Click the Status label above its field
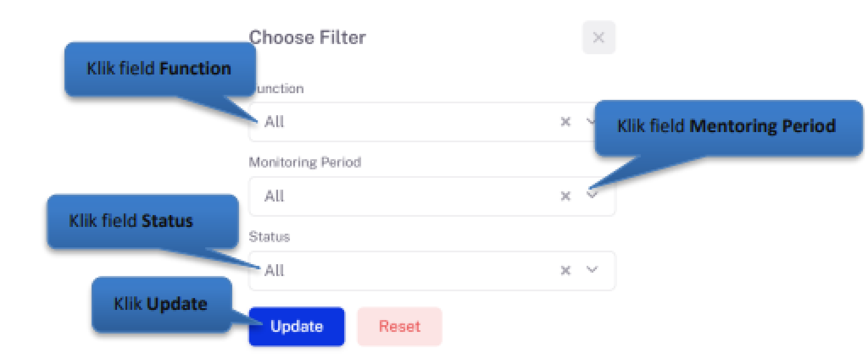868x359 pixels. (x=270, y=237)
